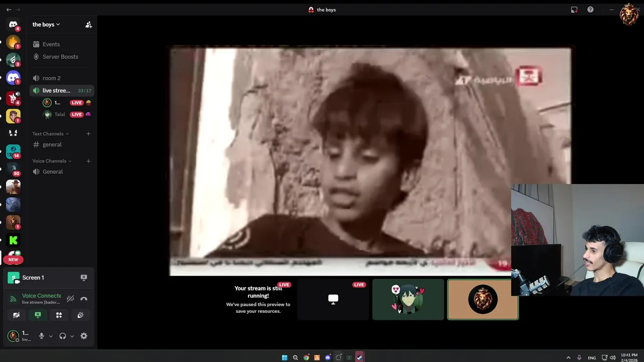Open the white cat ears server icon

click(x=13, y=133)
